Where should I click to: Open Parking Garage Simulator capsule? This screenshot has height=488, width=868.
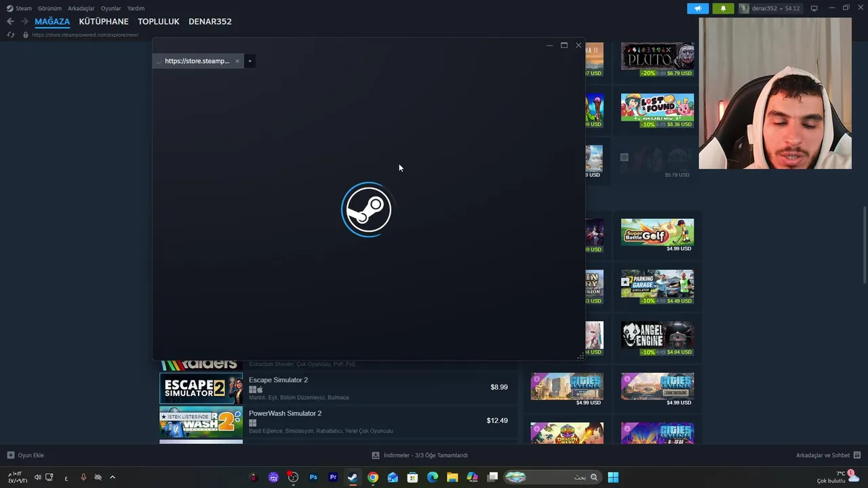click(657, 287)
